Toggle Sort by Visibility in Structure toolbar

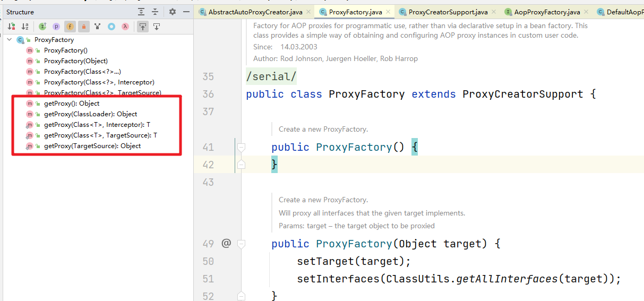[12, 26]
